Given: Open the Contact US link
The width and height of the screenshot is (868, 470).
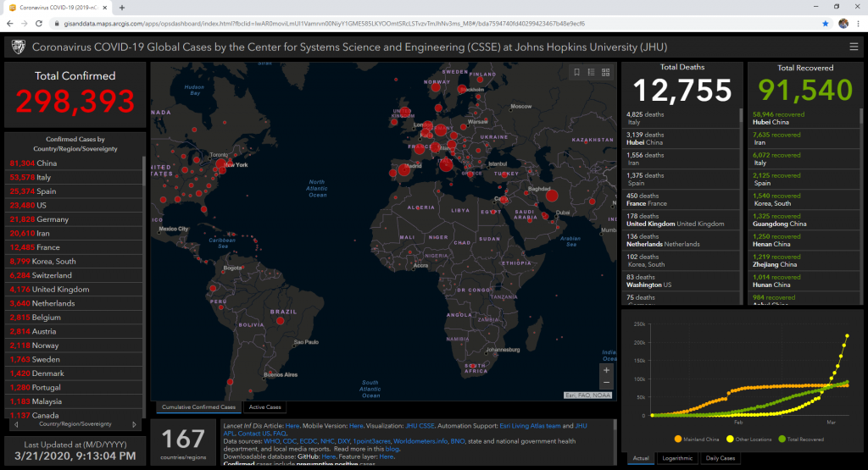Looking at the screenshot, I should 254,434.
